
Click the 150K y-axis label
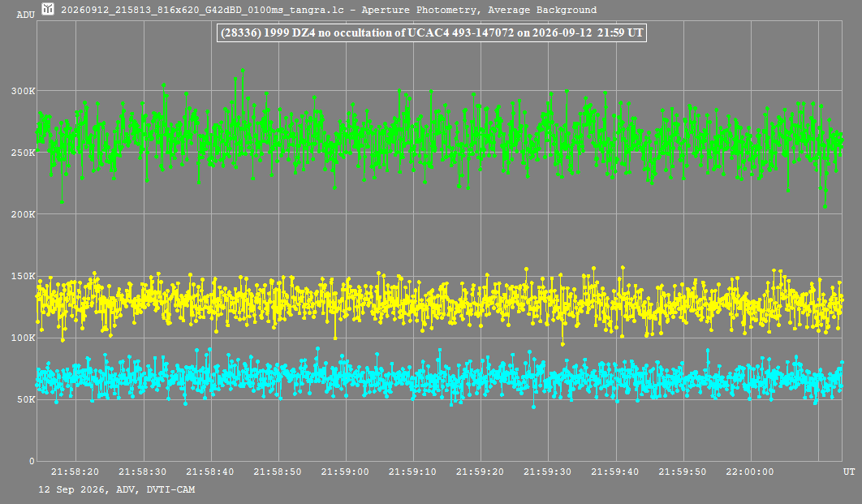point(23,277)
